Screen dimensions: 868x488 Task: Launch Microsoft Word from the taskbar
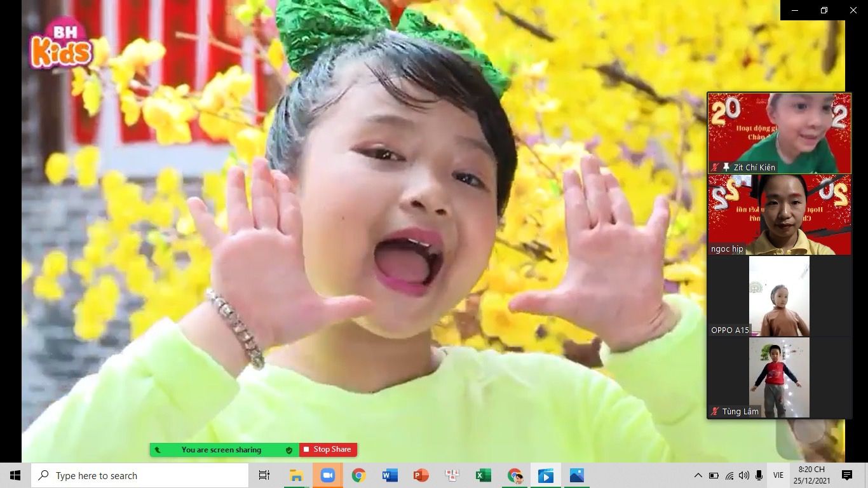pyautogui.click(x=390, y=475)
